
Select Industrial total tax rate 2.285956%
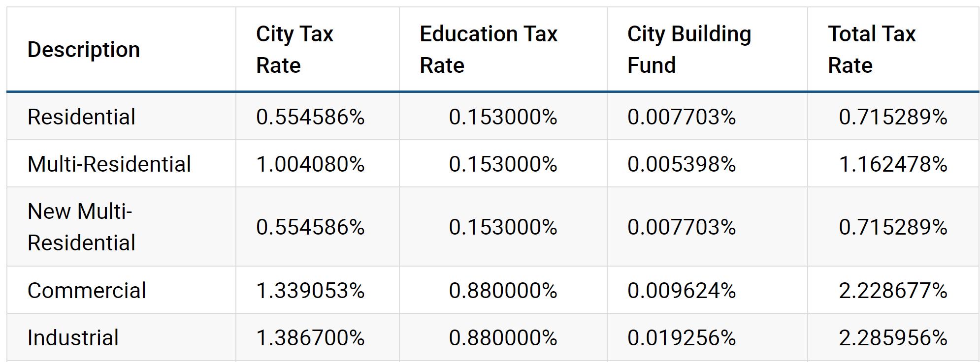tap(893, 338)
